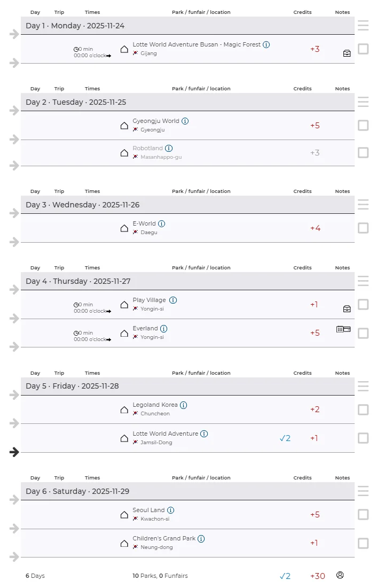Click the inbox note icon for Play Village
This screenshot has height=588, width=376.
click(347, 308)
